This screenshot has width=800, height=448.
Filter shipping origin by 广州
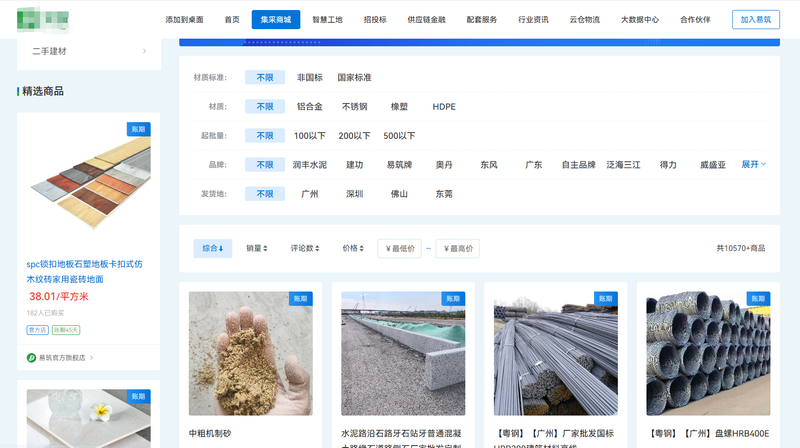click(310, 194)
